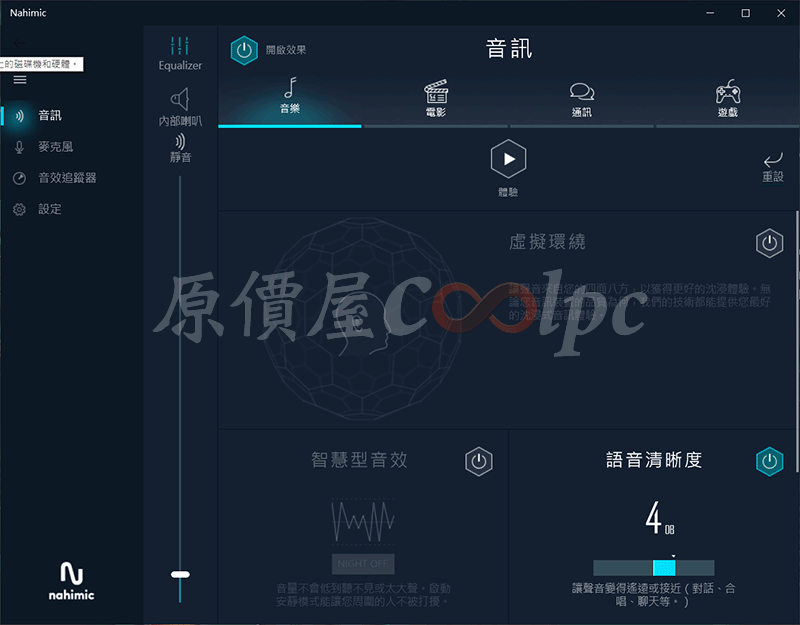Open the 音訊 audio section in sidebar

coord(50,116)
